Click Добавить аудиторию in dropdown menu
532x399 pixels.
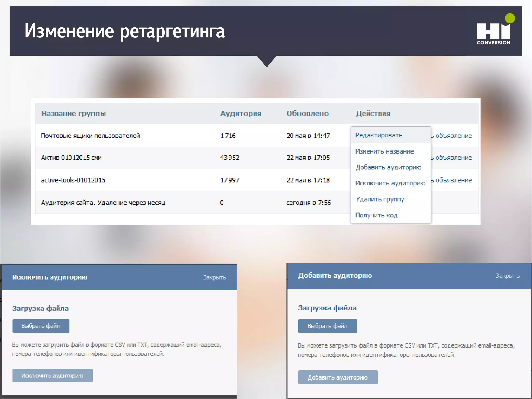click(x=388, y=167)
